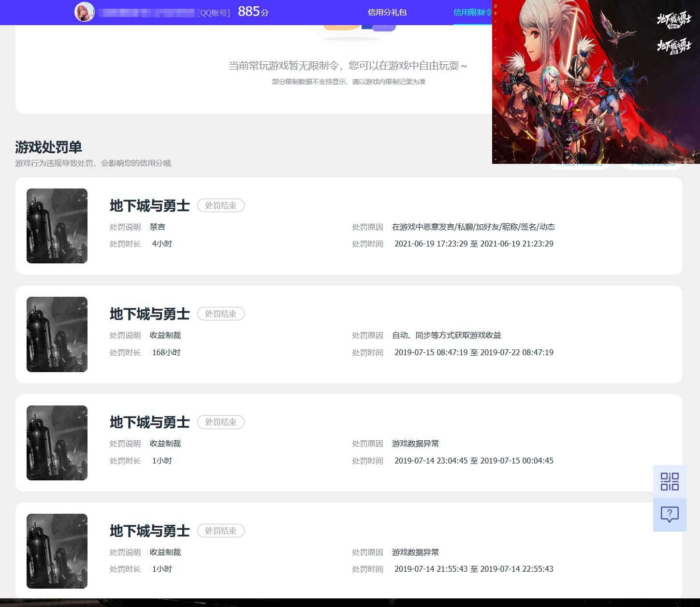The image size is (700, 607).
Task: Select 游戏数据异常 on the 23:04:45 card
Action: click(x=415, y=443)
